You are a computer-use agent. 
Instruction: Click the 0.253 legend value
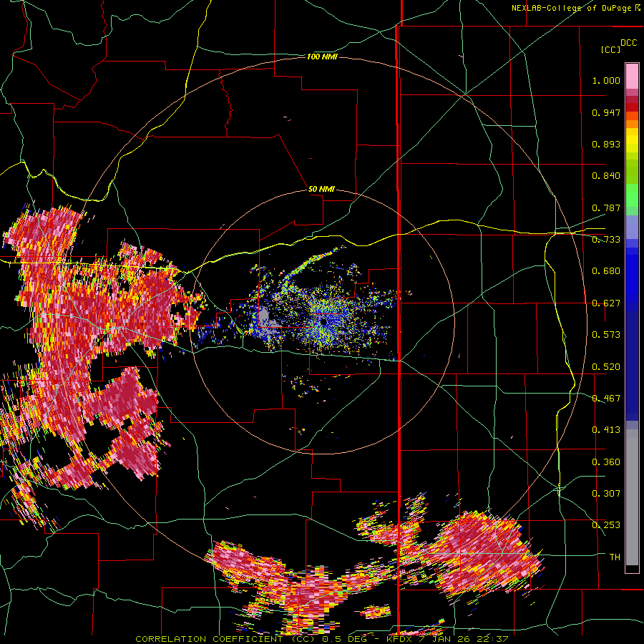click(606, 525)
